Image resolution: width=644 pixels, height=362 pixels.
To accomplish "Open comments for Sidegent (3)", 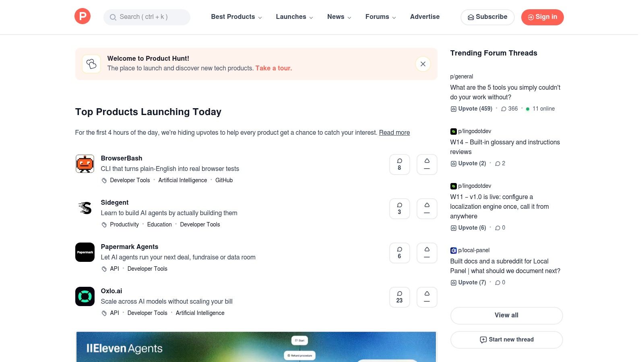I will coord(399,209).
